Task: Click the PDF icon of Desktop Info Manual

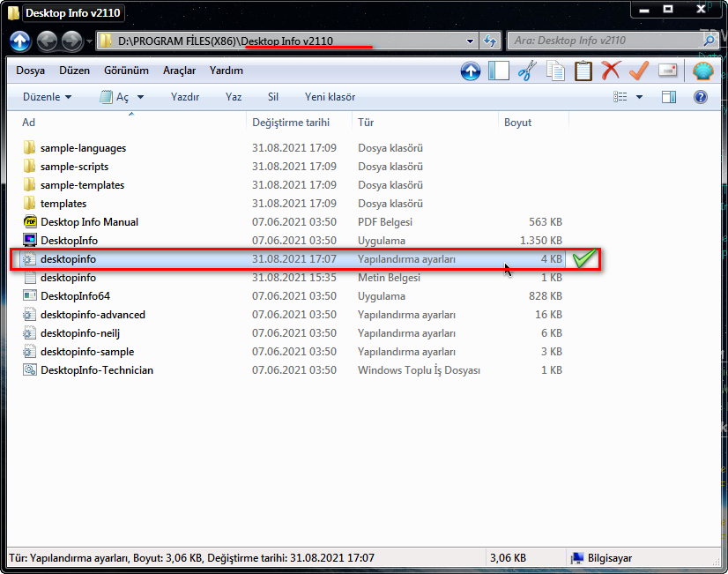Action: pyautogui.click(x=30, y=222)
